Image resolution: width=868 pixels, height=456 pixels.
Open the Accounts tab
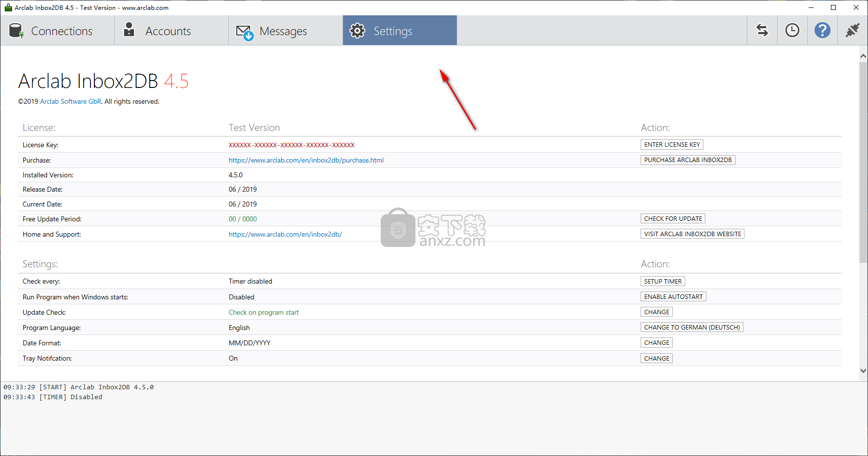point(172,31)
